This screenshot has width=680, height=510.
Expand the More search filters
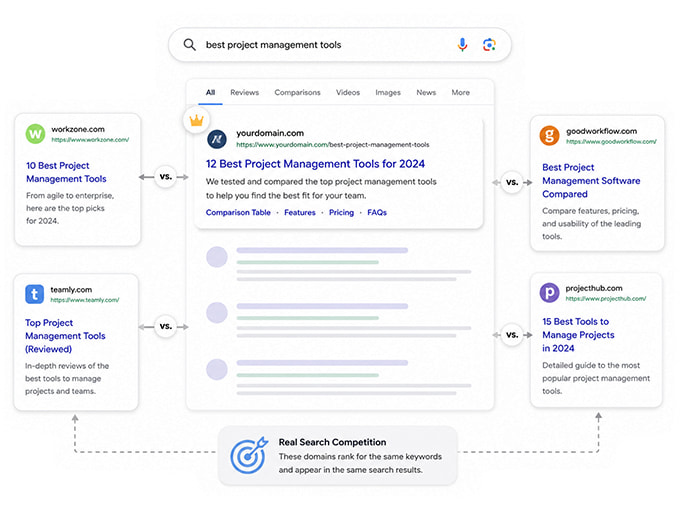(x=461, y=92)
